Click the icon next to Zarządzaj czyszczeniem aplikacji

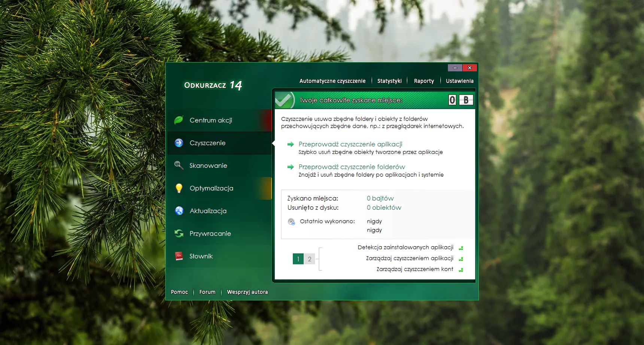[x=461, y=258]
